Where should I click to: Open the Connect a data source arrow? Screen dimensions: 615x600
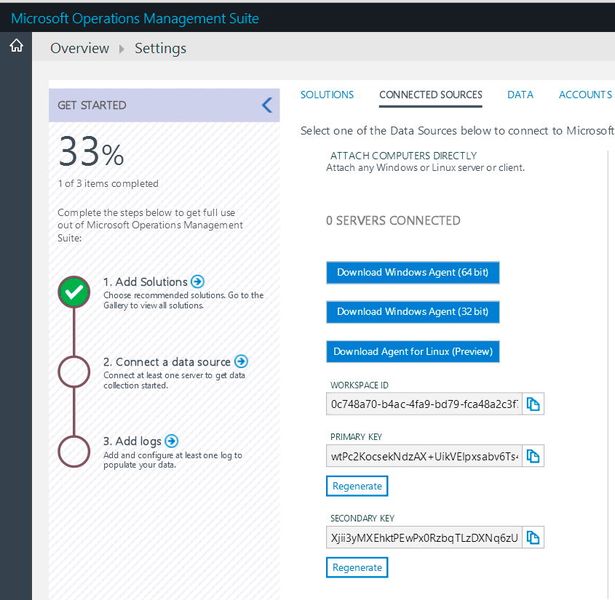(241, 361)
